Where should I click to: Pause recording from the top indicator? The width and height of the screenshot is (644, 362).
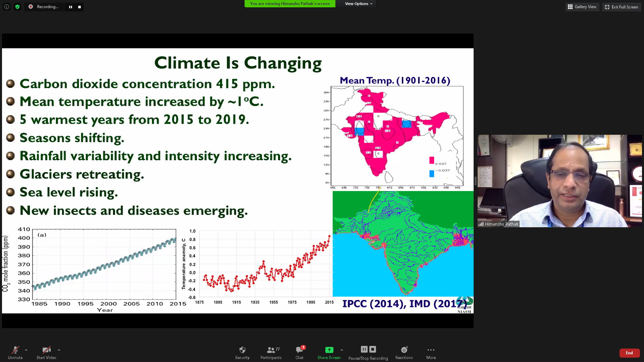(70, 7)
